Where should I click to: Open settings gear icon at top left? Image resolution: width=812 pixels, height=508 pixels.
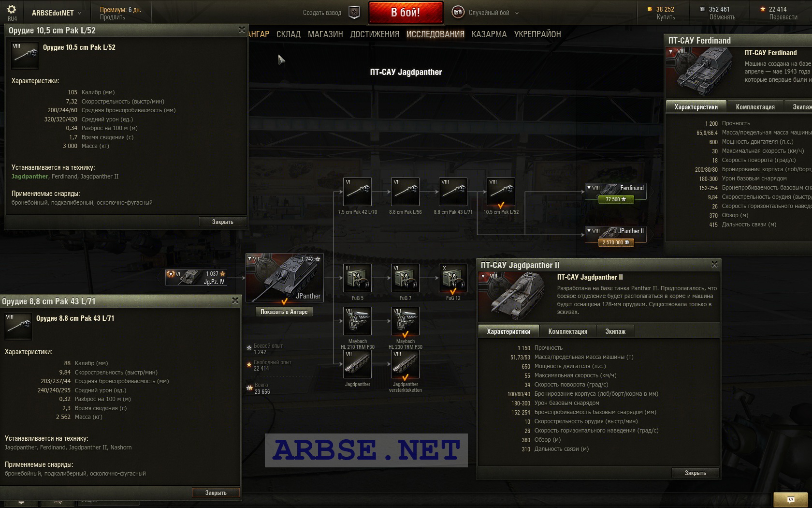coord(12,9)
